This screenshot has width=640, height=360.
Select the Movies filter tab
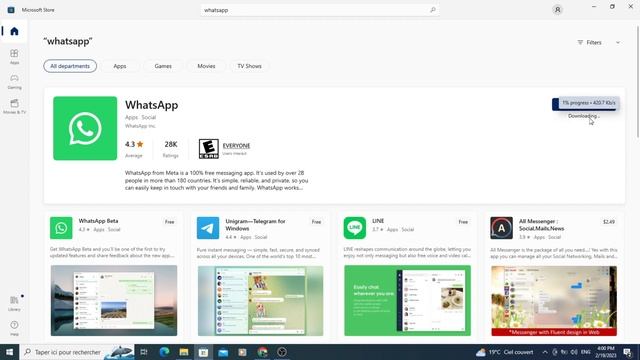point(206,66)
